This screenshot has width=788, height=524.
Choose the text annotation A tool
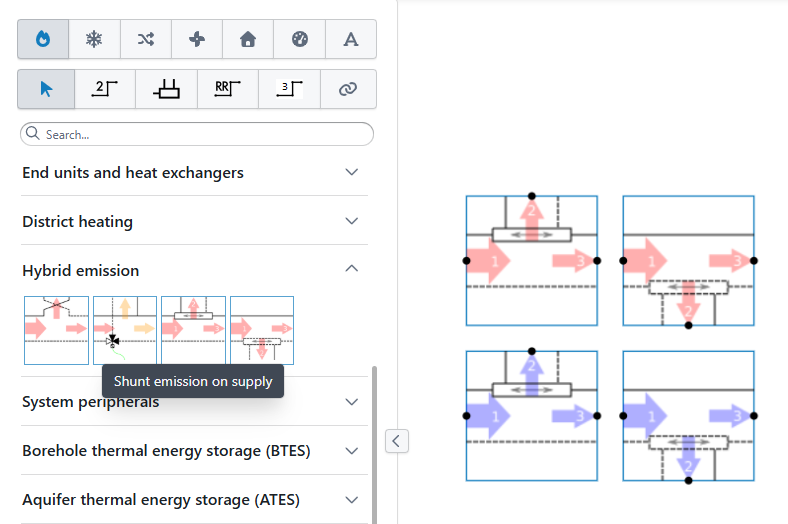[351, 39]
